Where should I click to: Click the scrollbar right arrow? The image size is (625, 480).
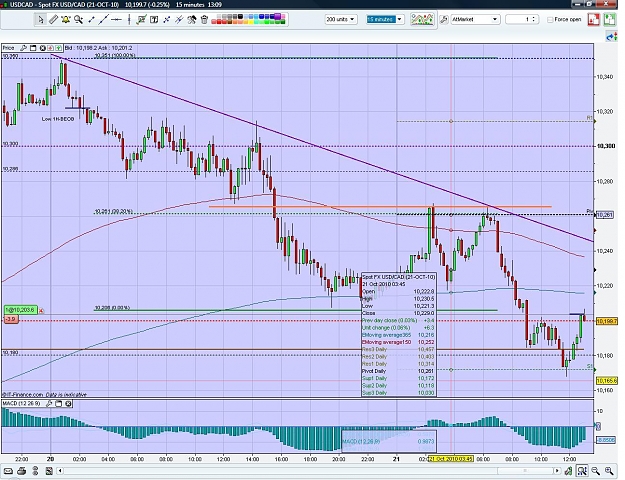tap(558, 471)
